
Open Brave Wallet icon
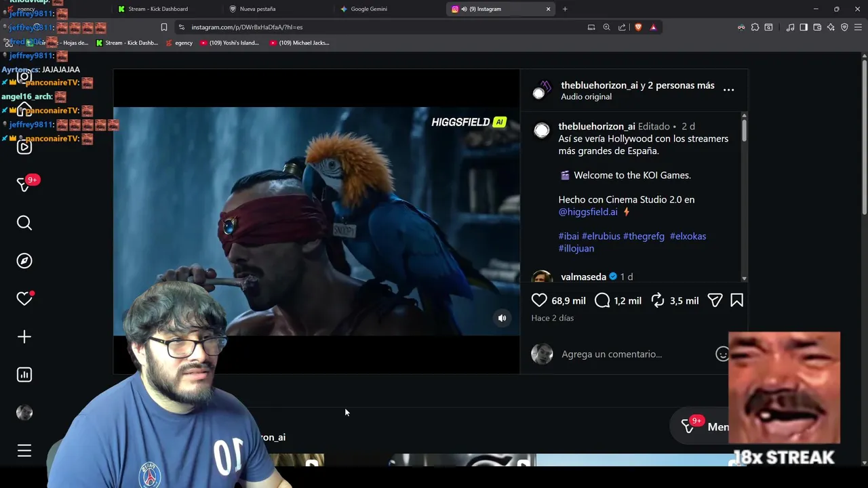click(817, 27)
